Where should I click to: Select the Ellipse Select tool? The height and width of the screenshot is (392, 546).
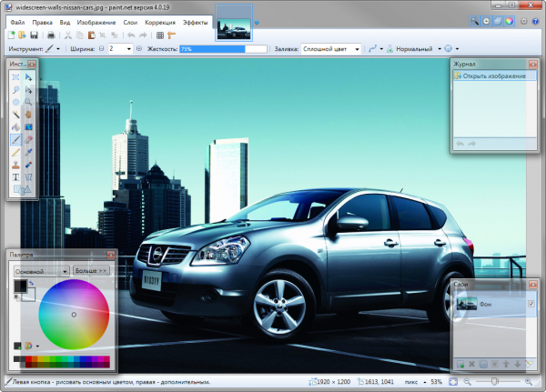(x=15, y=102)
